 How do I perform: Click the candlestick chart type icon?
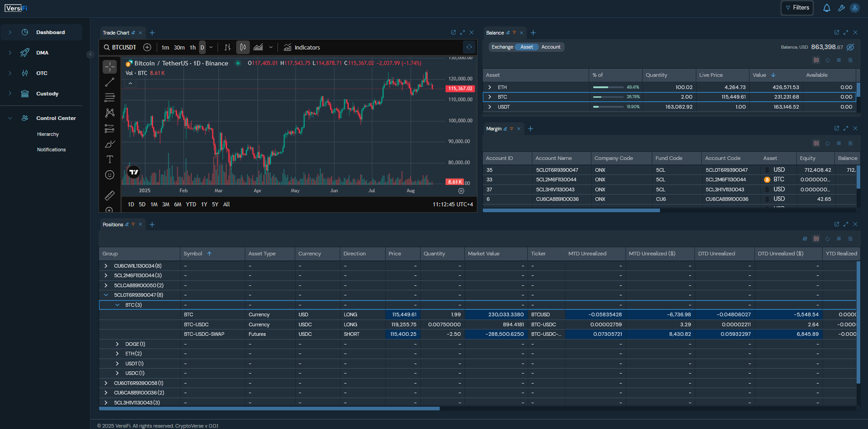click(x=243, y=47)
